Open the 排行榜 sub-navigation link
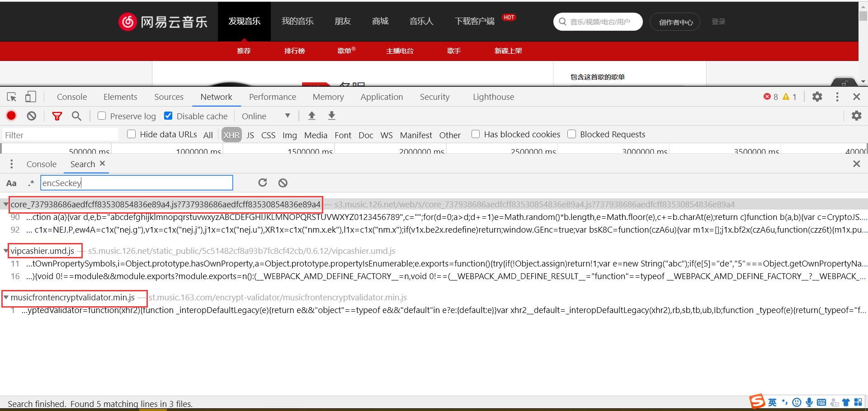Image resolution: width=868 pixels, height=411 pixels. (295, 51)
